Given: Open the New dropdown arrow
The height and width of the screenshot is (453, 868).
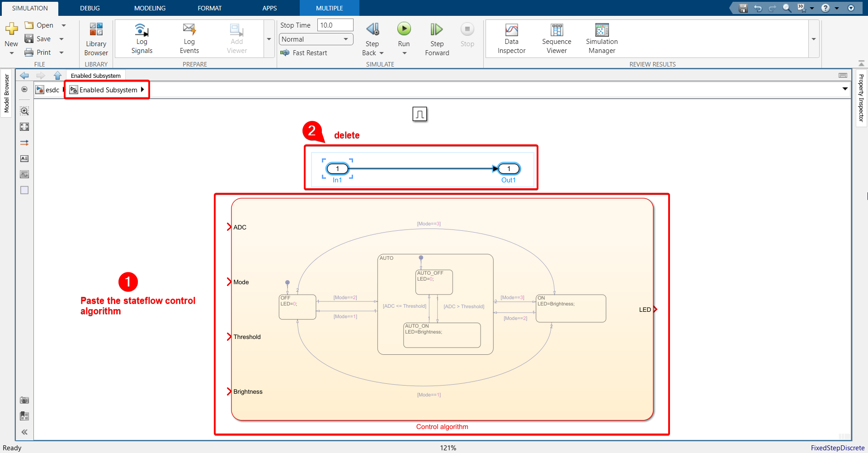Looking at the screenshot, I should [11, 53].
